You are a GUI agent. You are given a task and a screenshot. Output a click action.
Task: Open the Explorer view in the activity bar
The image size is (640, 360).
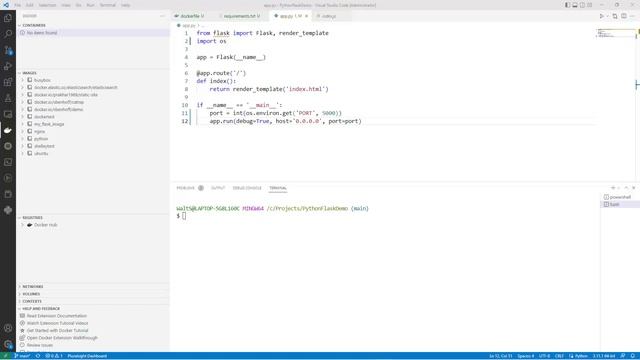(x=8, y=18)
